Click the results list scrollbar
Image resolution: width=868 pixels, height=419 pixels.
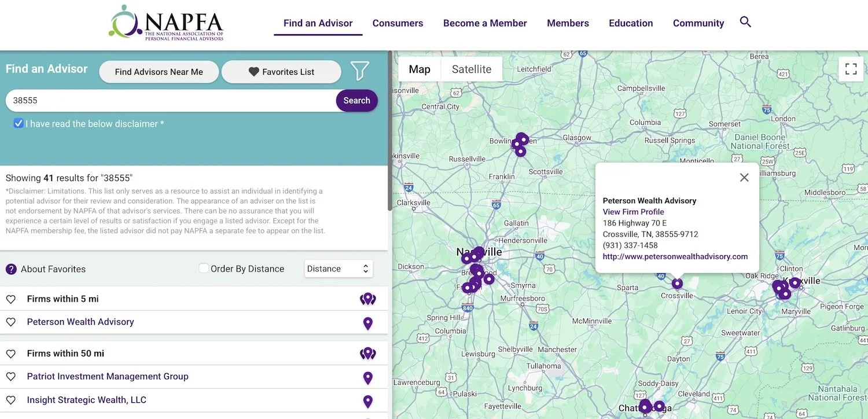(390, 132)
